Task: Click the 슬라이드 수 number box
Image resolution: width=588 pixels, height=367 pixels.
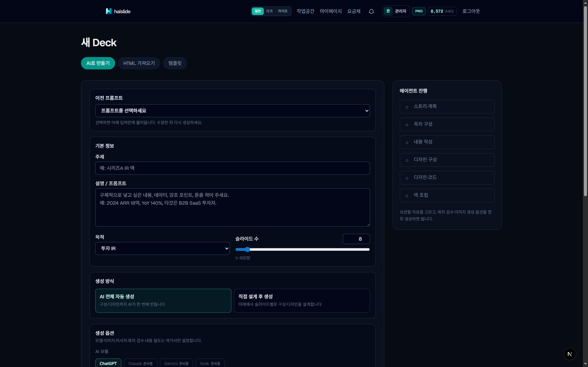Action: (356, 239)
